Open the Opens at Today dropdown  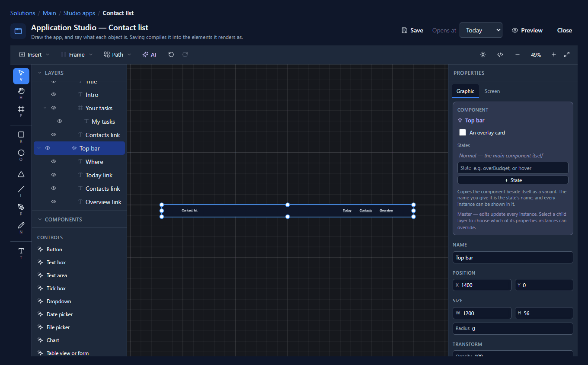[x=481, y=30]
